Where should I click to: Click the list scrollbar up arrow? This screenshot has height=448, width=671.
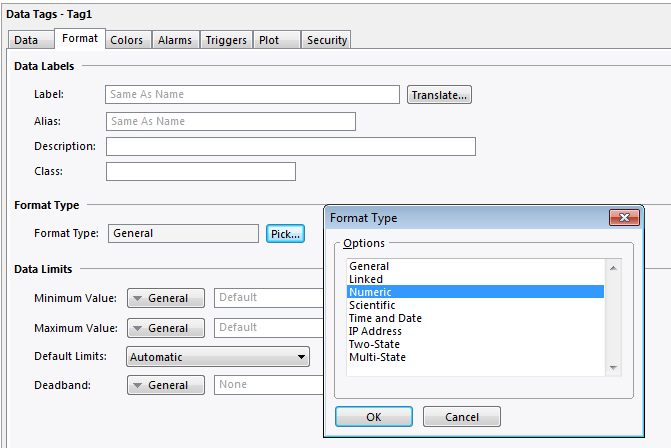tap(613, 268)
